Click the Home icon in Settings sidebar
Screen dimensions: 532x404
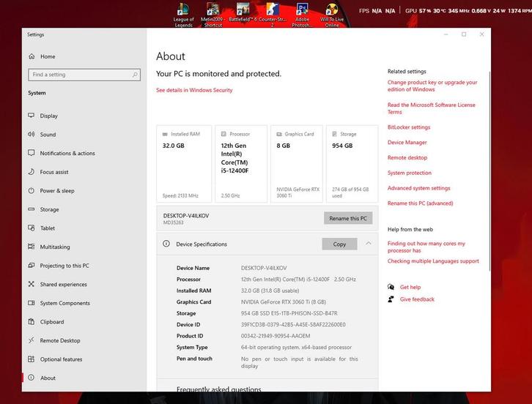pyautogui.click(x=32, y=56)
